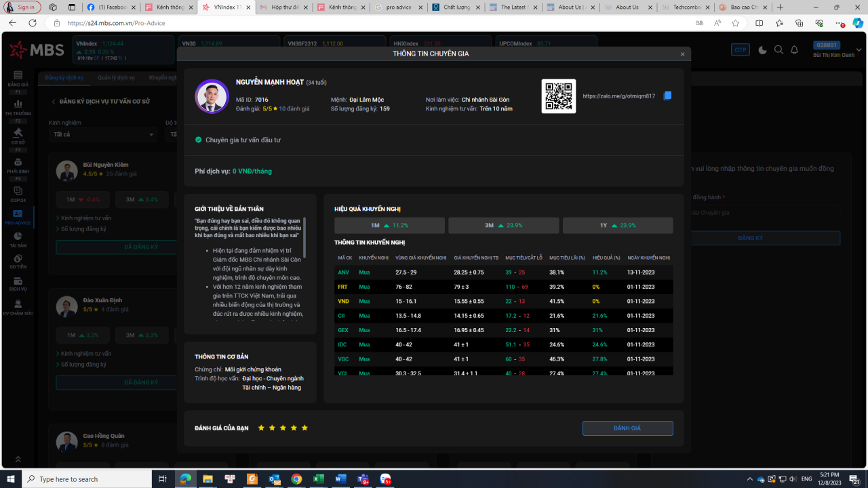
Task: Click Nguyễn Mạnh Hoạt's profile photo
Action: (x=212, y=96)
